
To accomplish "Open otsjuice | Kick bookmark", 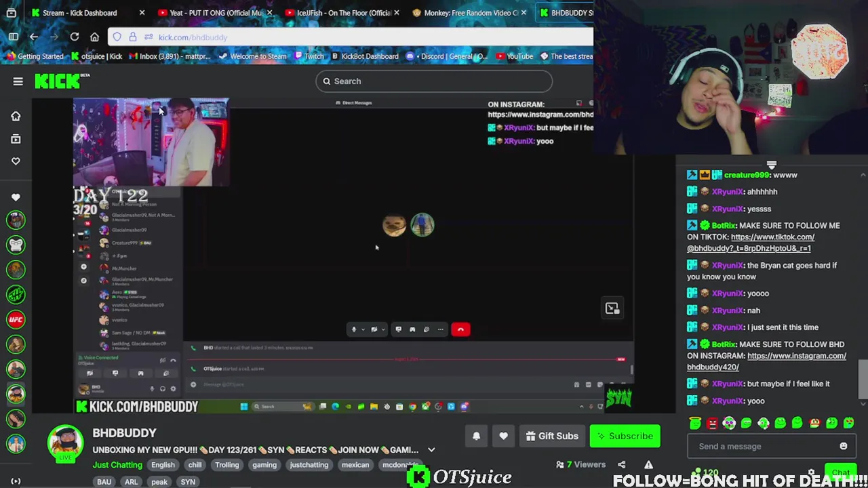I will pyautogui.click(x=97, y=56).
